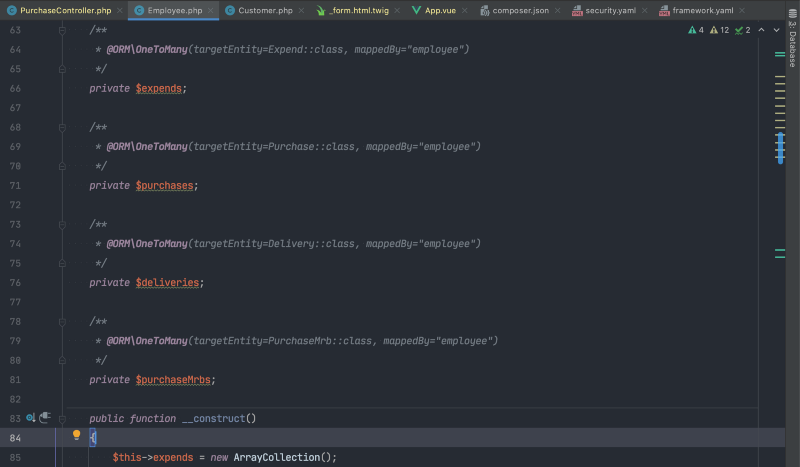Go to next highlighted error arrow
The height and width of the screenshot is (467, 800).
pyautogui.click(x=776, y=30)
